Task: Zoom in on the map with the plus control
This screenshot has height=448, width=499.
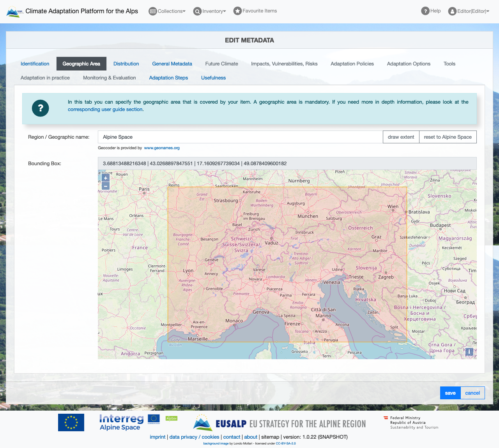Action: coord(105,178)
